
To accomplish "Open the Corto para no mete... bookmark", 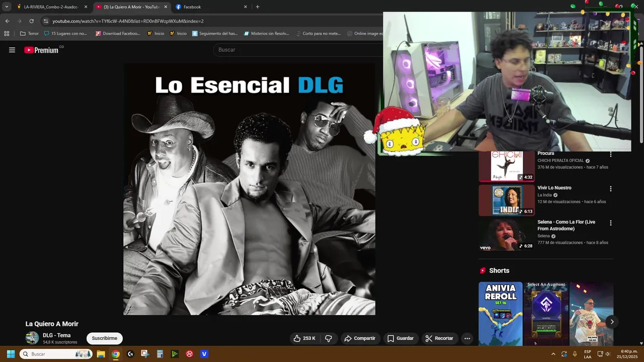I will click(318, 34).
